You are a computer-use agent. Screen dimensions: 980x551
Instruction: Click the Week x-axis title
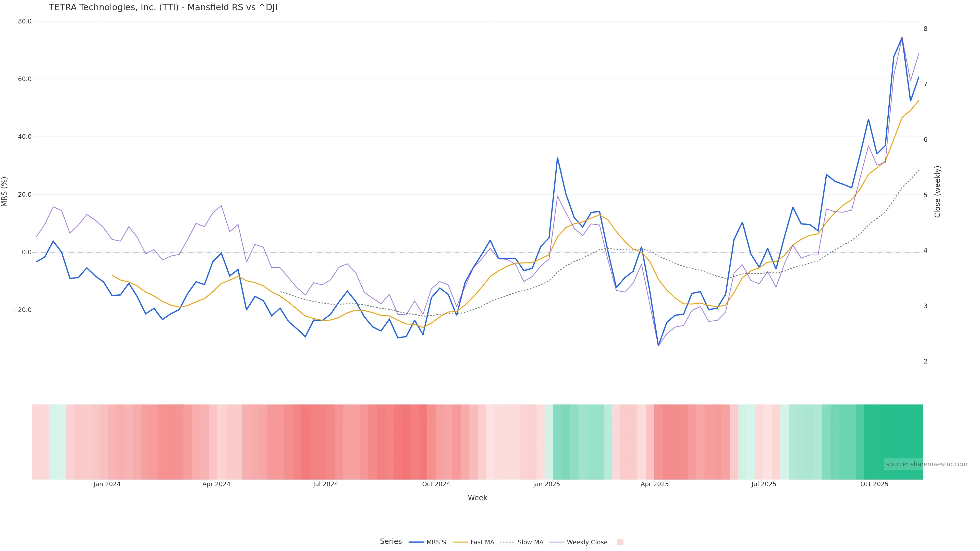(x=477, y=498)
